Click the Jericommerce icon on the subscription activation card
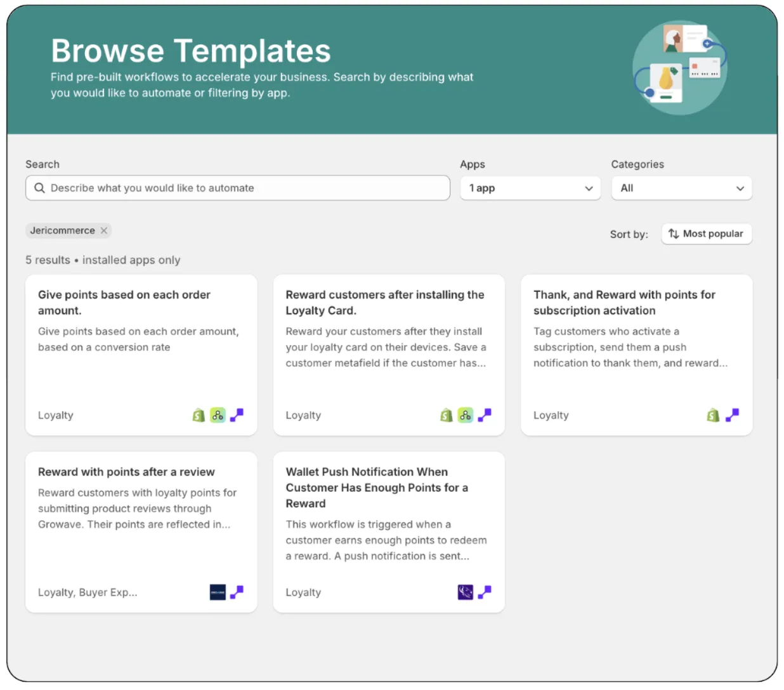The width and height of the screenshot is (784, 690). point(732,415)
